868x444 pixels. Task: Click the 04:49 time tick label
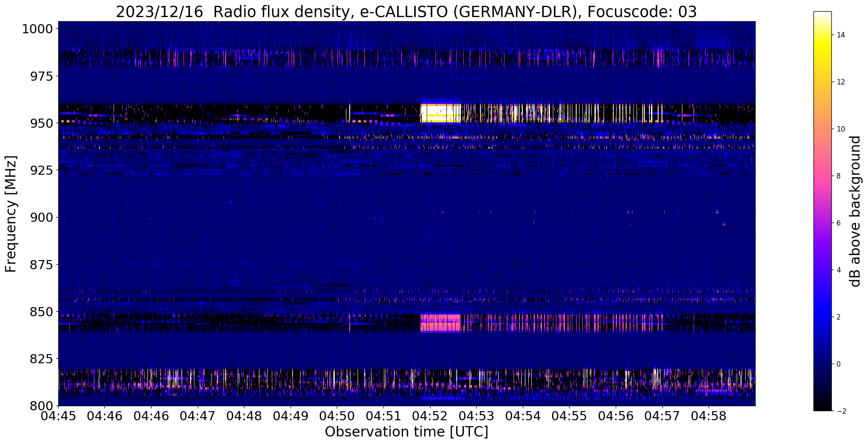click(291, 416)
